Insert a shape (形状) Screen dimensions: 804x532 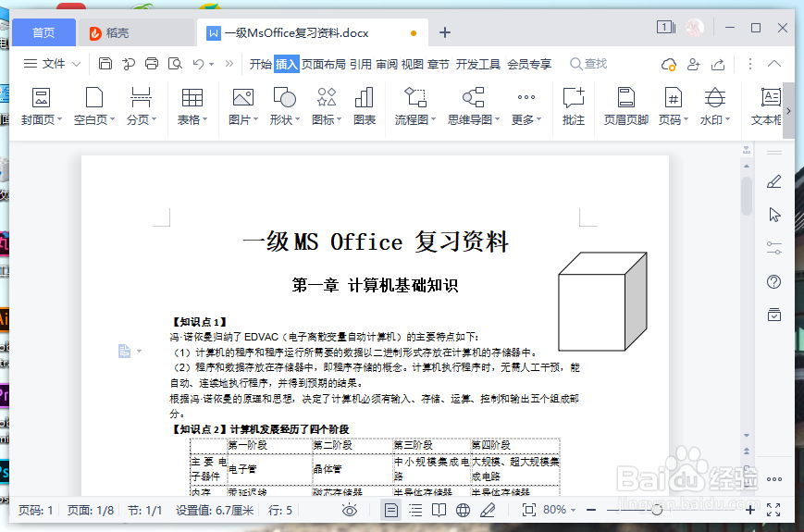(285, 106)
